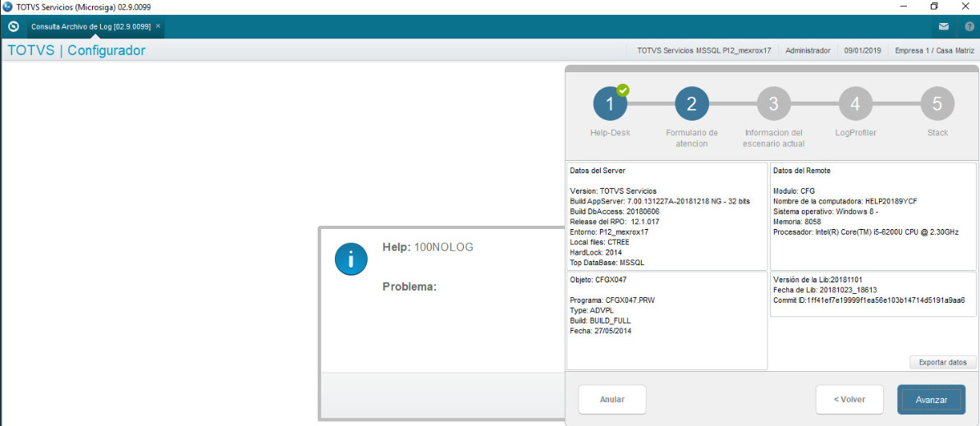980x426 pixels.
Task: Open the help question mark icon
Action: coord(969,27)
